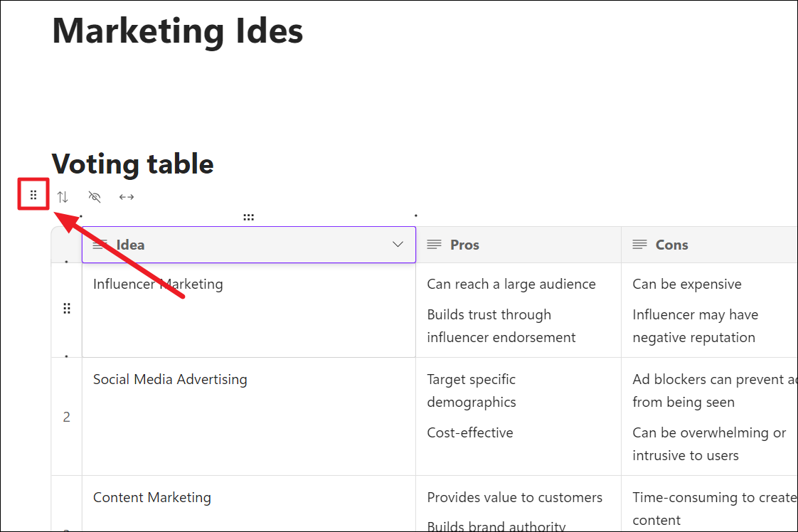Viewport: 798px width, 532px height.
Task: Click the text type icon beside Pros
Action: pos(434,245)
